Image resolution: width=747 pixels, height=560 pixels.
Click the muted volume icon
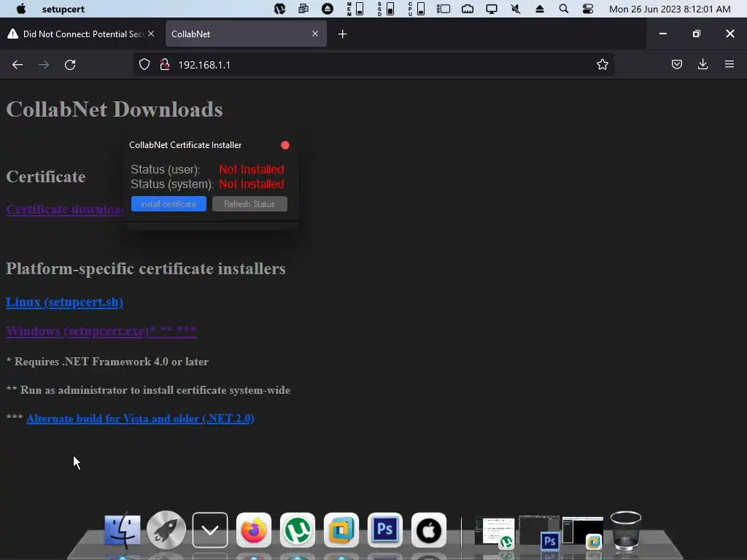516,9
